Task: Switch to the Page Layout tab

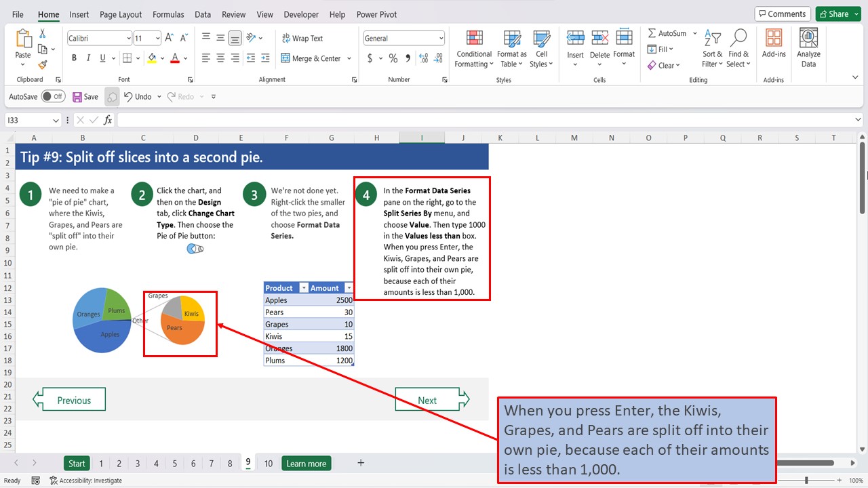Action: point(121,14)
